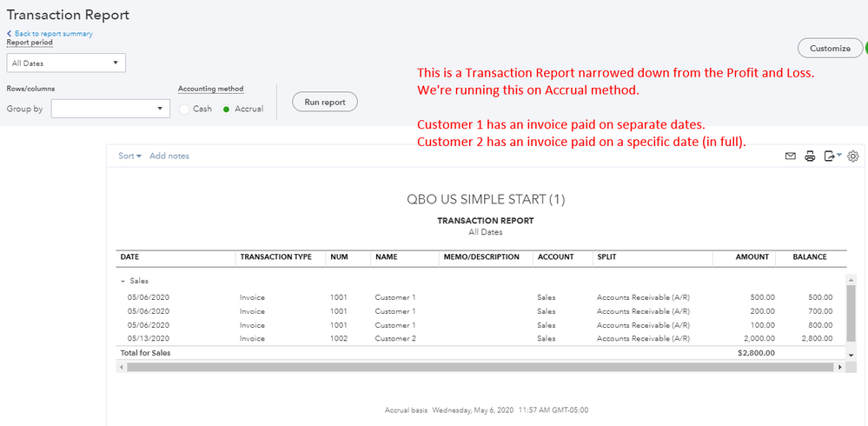Click the email report envelope icon
The width and height of the screenshot is (868, 426).
(x=791, y=156)
